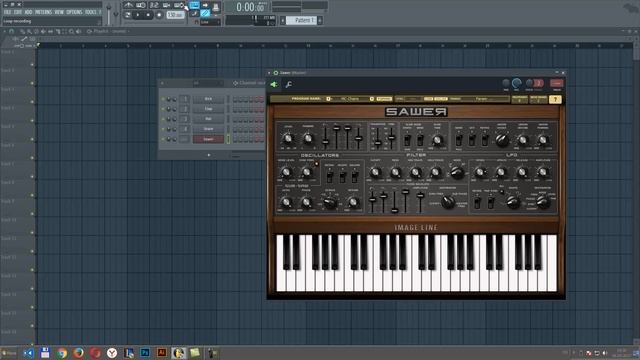Toggle the countdown before recording icon
The height and width of the screenshot is (360, 640).
pyautogui.click(x=154, y=5)
